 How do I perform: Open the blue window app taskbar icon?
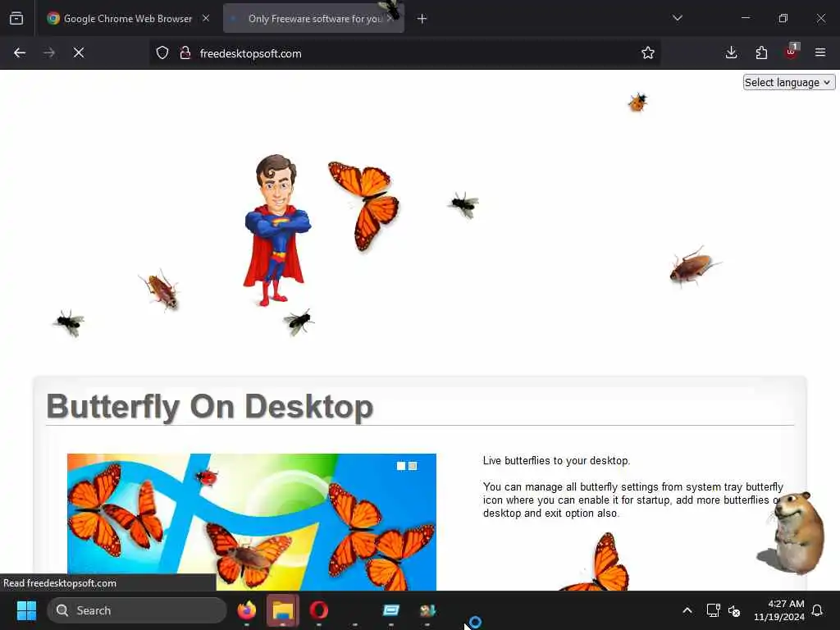(391, 610)
